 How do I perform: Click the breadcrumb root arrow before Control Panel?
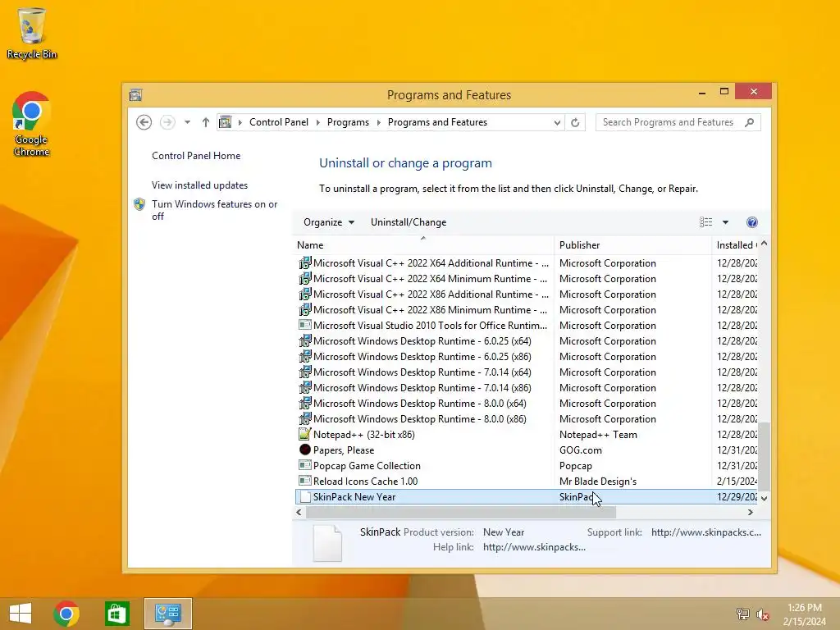pyautogui.click(x=240, y=122)
